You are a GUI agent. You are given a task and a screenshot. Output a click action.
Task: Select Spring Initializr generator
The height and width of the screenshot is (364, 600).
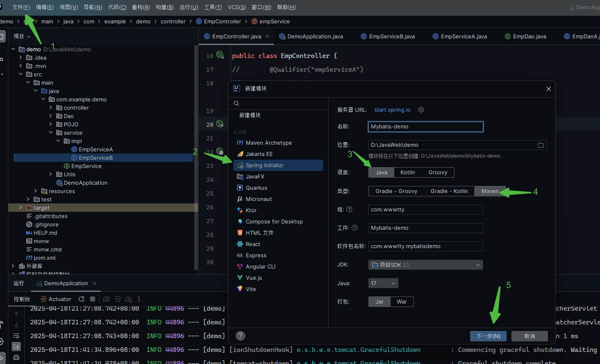coord(278,165)
